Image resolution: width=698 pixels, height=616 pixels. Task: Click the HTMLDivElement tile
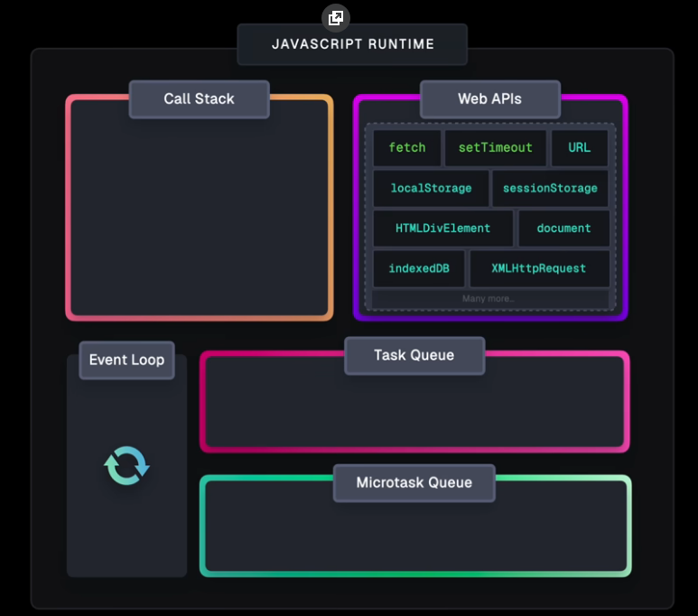442,229
